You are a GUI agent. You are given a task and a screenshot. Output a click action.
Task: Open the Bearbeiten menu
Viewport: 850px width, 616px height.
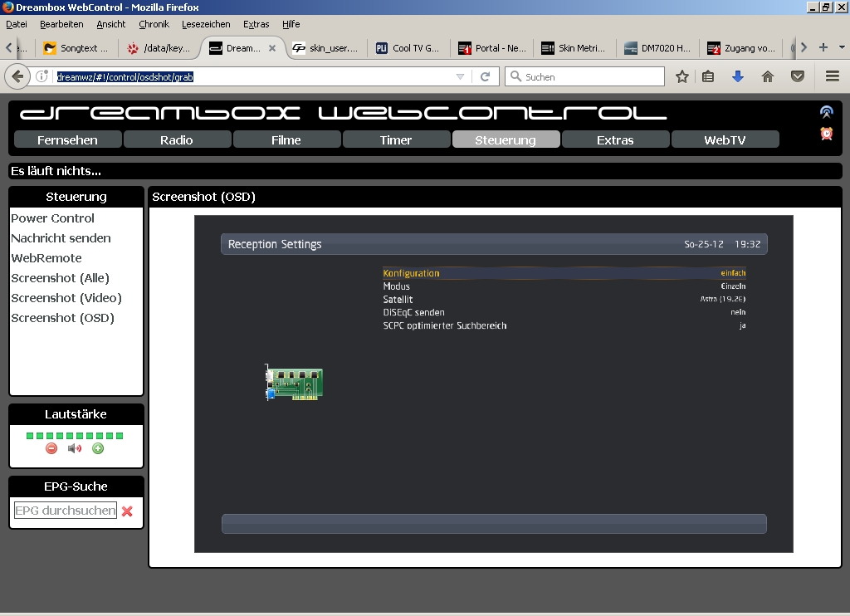click(61, 24)
